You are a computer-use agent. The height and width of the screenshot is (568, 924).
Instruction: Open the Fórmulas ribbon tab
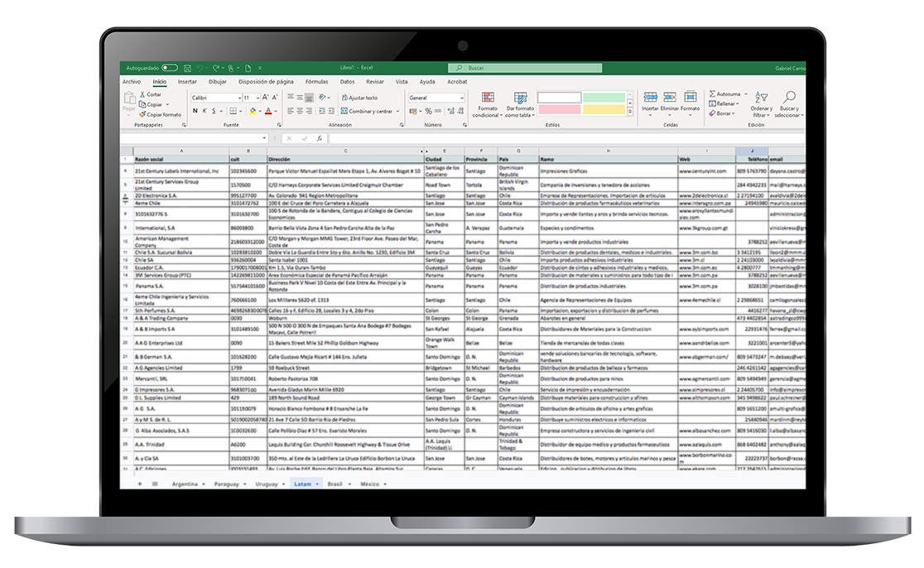[316, 82]
